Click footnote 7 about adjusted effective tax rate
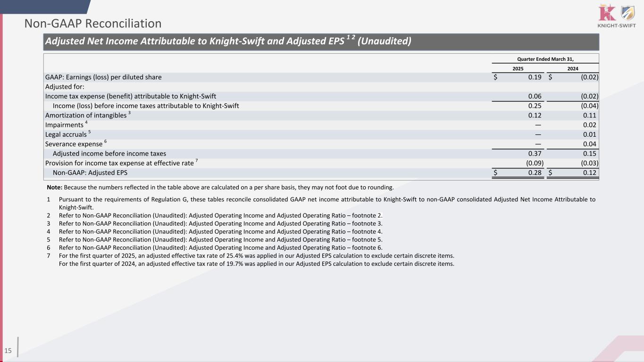 [256, 255]
